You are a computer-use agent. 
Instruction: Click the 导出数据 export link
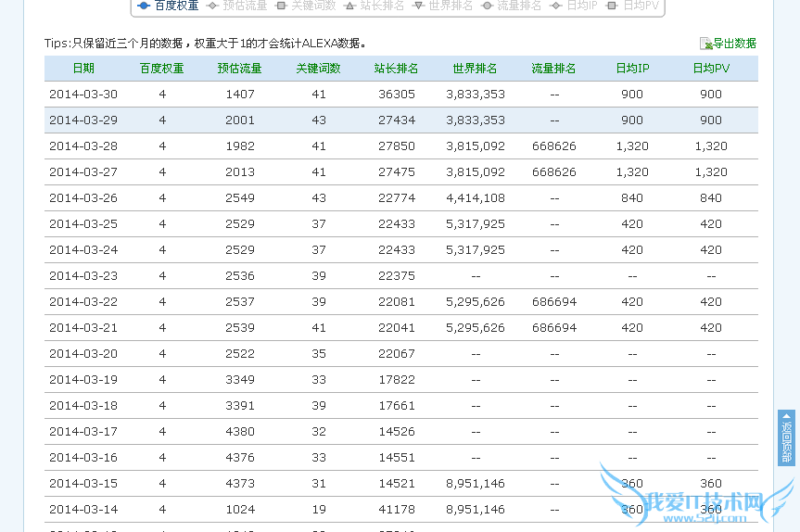tap(735, 44)
